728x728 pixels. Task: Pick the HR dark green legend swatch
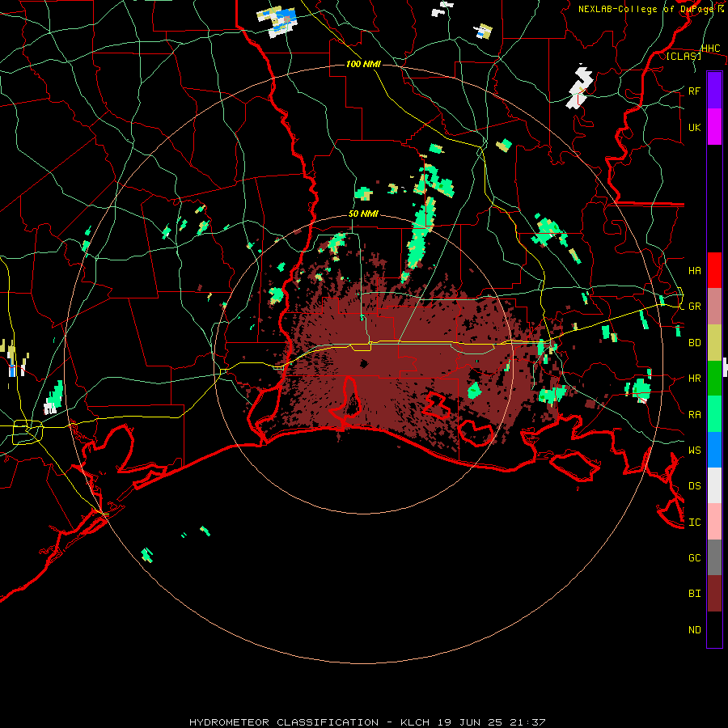click(x=714, y=378)
